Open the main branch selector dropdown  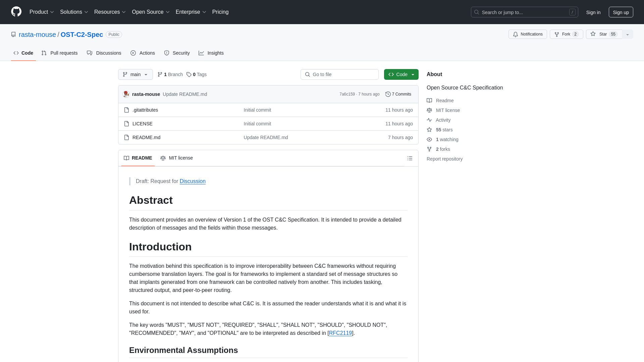[x=136, y=74]
